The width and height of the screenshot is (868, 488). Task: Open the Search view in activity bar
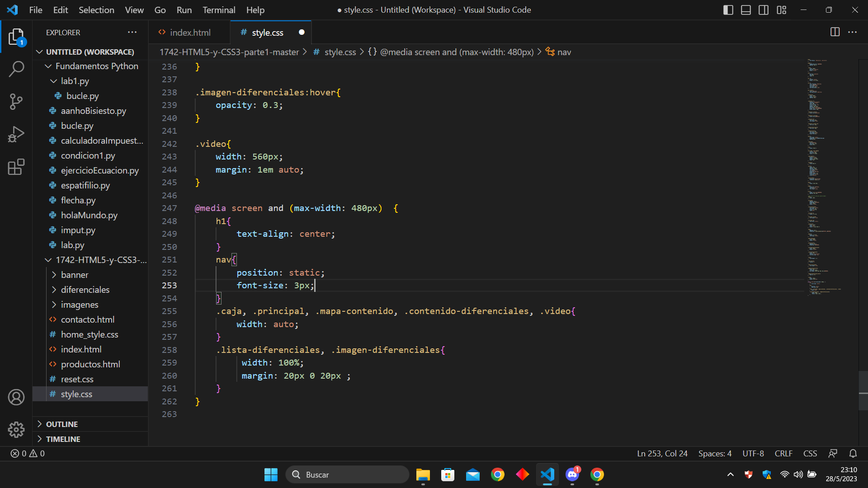(16, 70)
